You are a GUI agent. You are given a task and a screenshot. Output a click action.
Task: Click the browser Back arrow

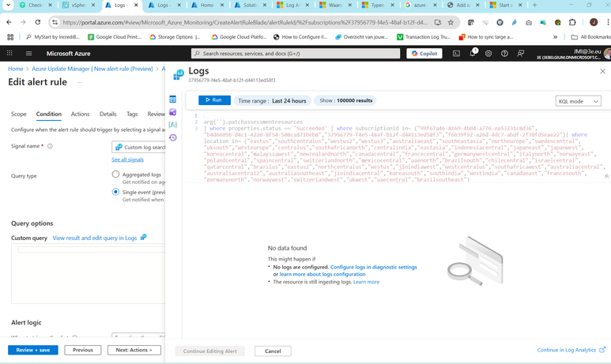coord(9,22)
